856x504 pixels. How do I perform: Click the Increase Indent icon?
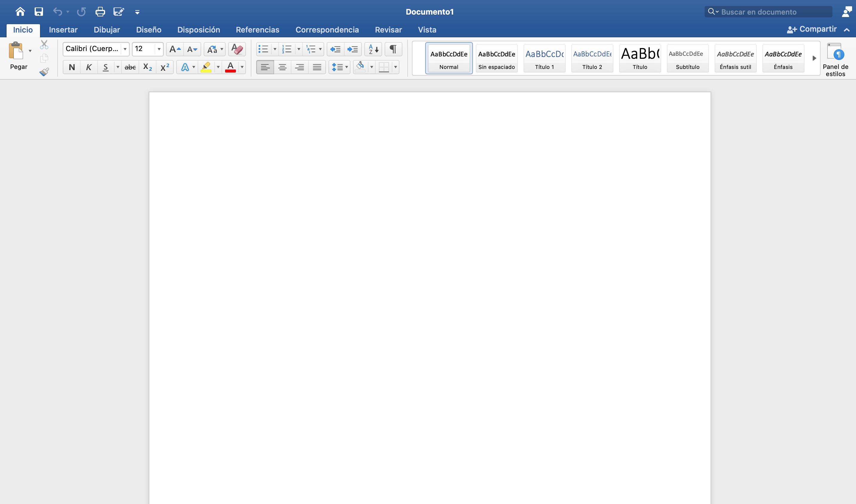tap(352, 49)
